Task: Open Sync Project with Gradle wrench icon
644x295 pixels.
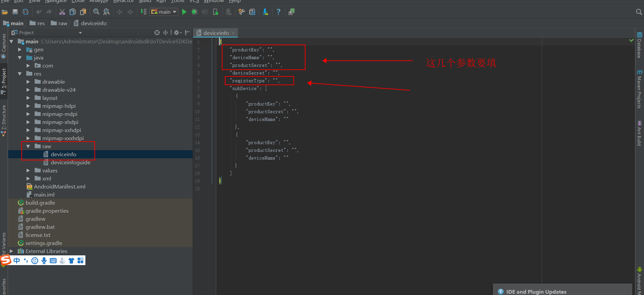Action: point(241,12)
